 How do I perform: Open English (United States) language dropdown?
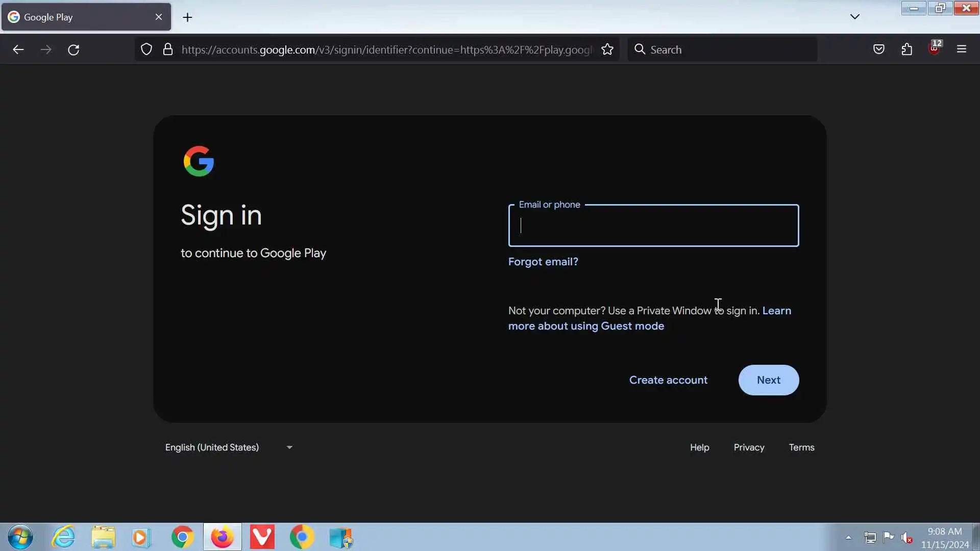(x=228, y=447)
